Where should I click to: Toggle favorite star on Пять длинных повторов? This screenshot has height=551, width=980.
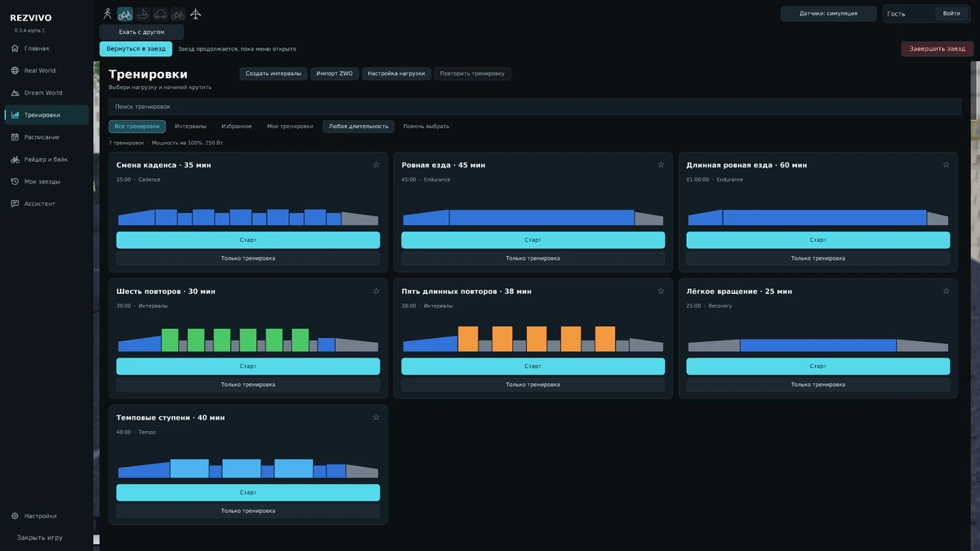[661, 291]
